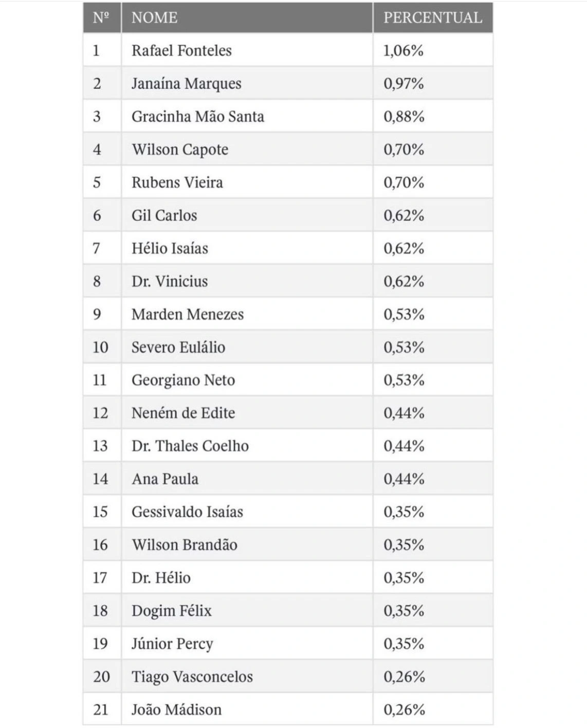
Task: Select the Wilson Capote row name
Action: (x=180, y=150)
